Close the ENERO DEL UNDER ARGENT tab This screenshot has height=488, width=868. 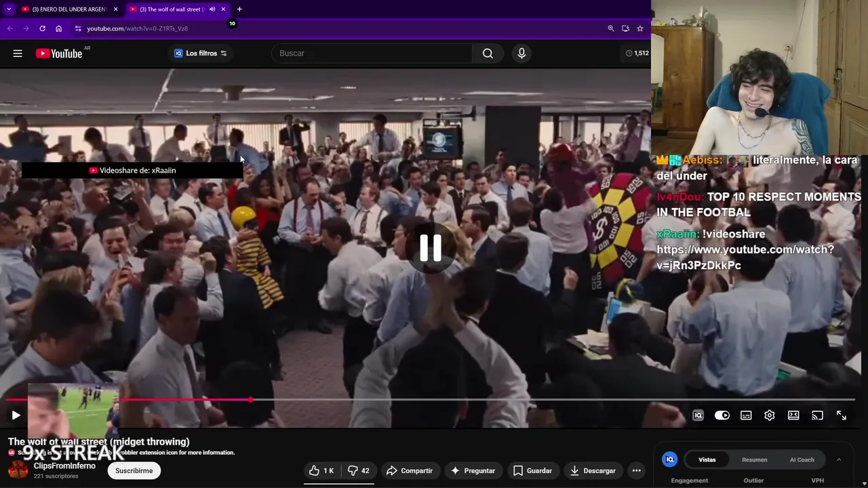pyautogui.click(x=116, y=9)
